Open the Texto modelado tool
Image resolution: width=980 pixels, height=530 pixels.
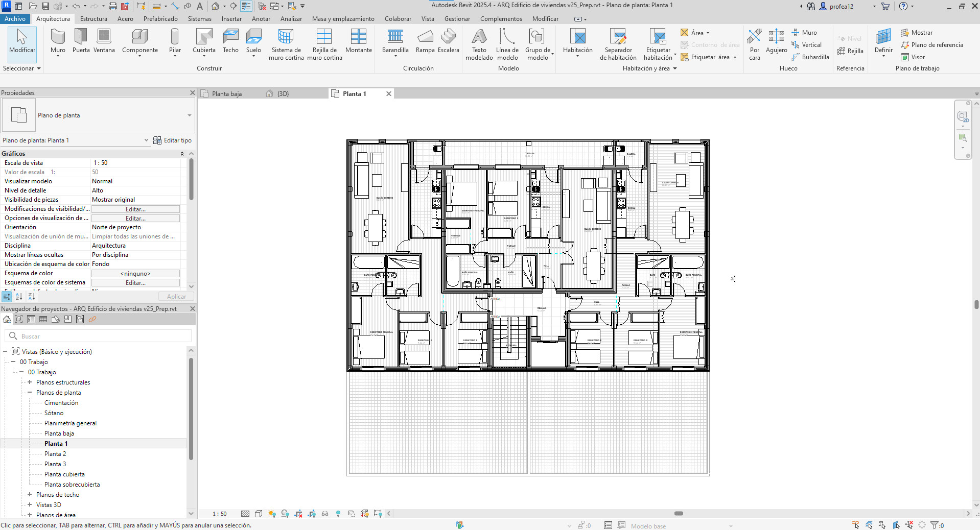click(x=479, y=44)
